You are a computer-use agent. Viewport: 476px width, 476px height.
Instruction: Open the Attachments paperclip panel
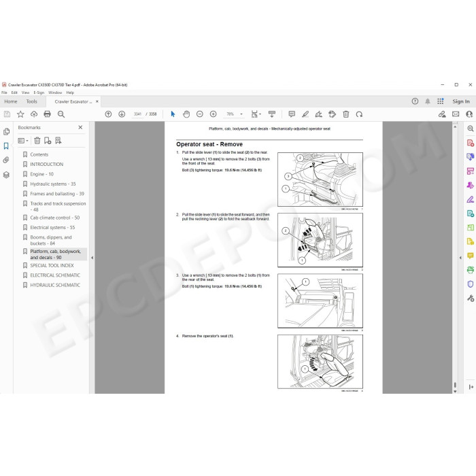click(6, 160)
